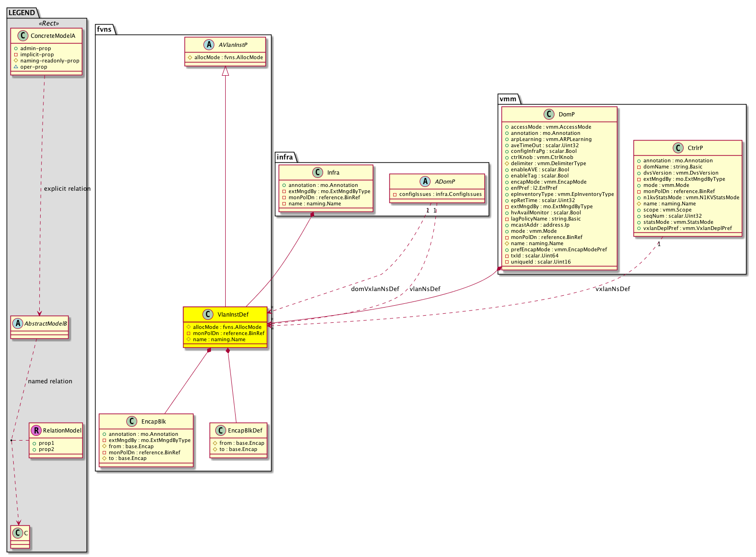
Task: Click the class icon of EncapBlkDef
Action: tap(220, 431)
